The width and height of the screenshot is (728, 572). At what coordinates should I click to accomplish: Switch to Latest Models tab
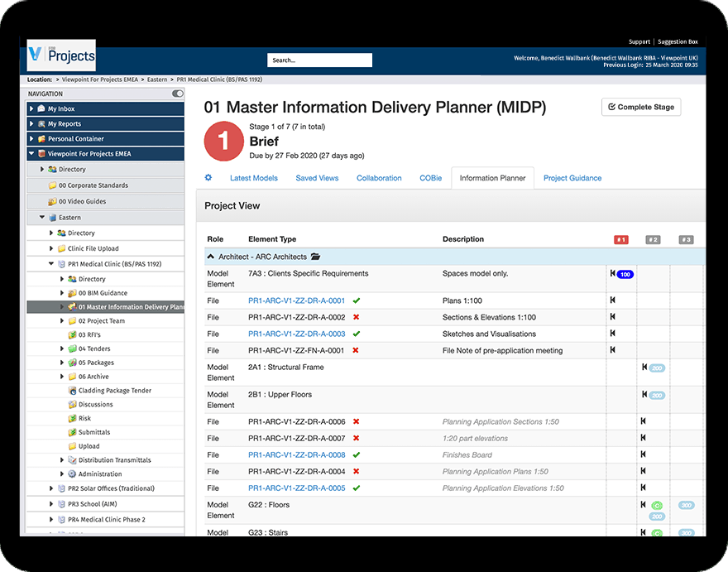[x=254, y=178]
